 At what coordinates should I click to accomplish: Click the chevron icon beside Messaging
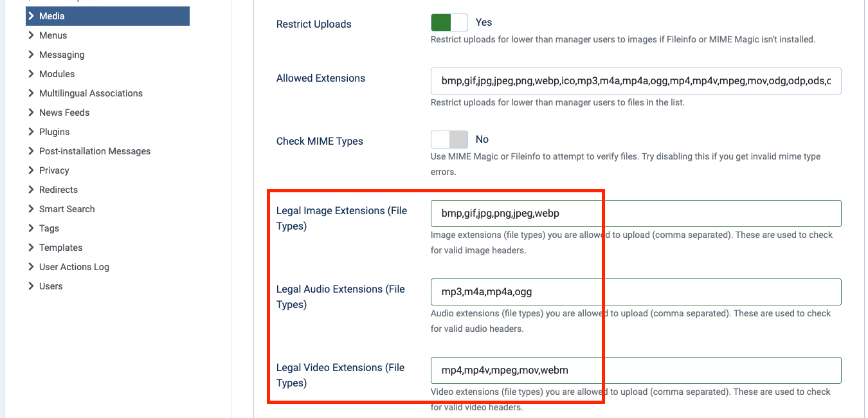pyautogui.click(x=31, y=55)
